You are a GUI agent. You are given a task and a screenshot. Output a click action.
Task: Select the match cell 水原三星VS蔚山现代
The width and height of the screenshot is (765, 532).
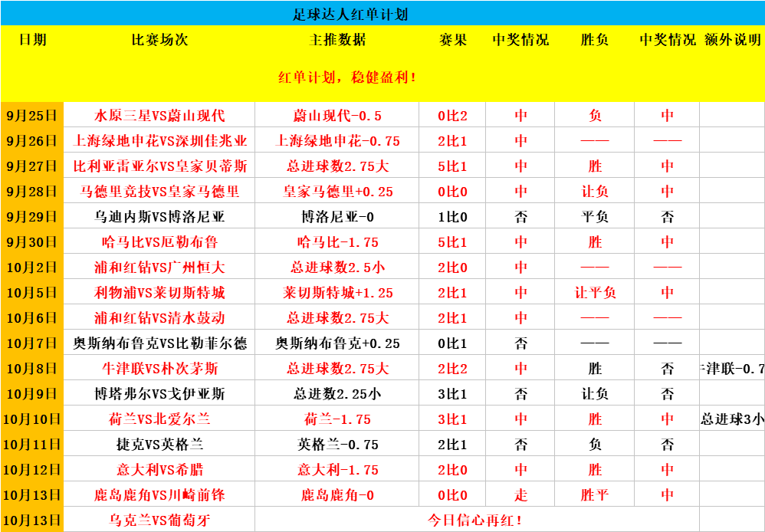point(159,116)
